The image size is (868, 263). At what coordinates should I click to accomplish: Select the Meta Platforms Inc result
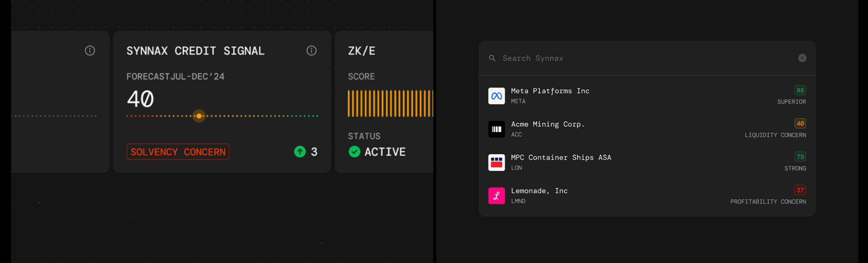click(x=550, y=91)
